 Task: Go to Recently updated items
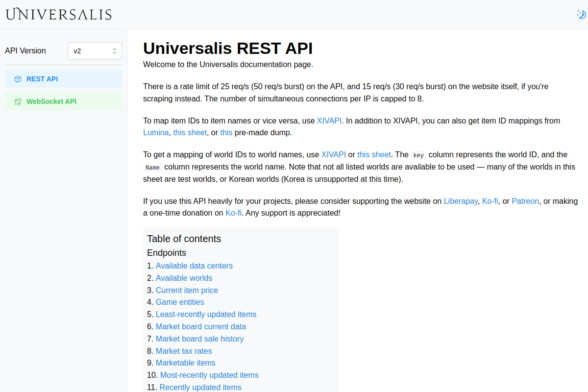tap(200, 387)
